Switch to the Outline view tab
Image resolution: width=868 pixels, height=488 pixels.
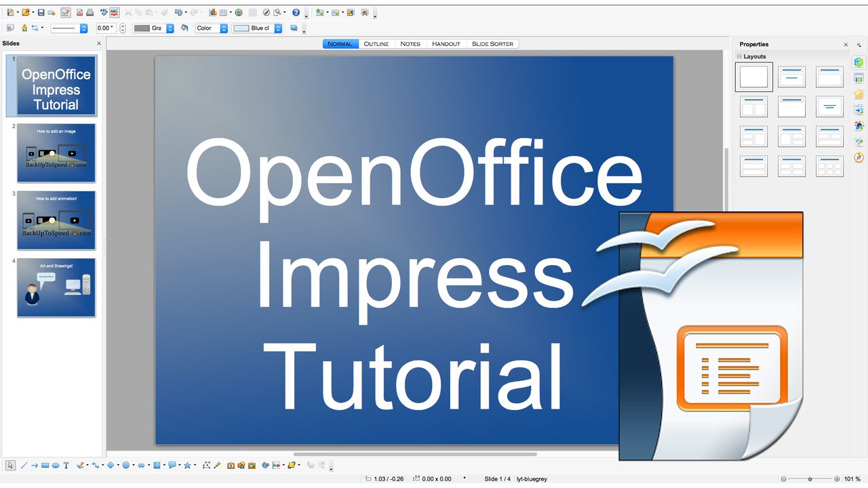pos(376,44)
